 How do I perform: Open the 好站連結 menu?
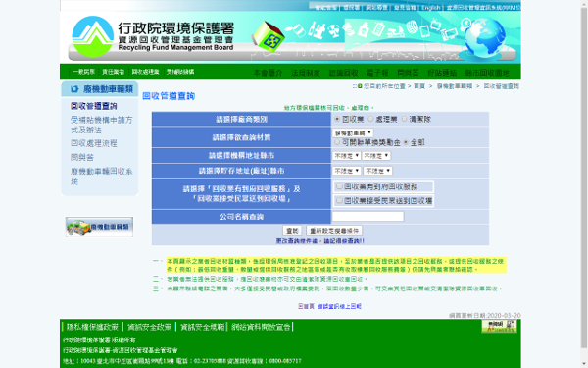[x=442, y=72]
